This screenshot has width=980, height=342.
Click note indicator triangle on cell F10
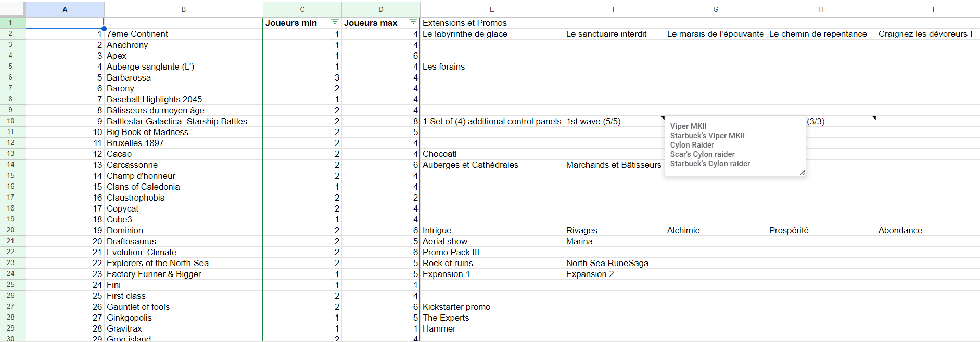point(663,117)
